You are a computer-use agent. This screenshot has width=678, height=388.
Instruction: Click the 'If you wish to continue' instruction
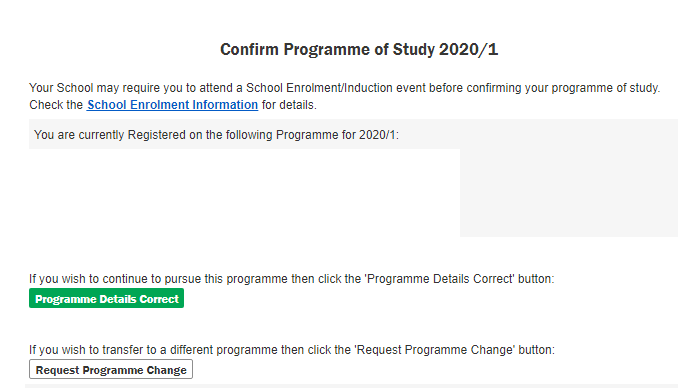pyautogui.click(x=291, y=279)
